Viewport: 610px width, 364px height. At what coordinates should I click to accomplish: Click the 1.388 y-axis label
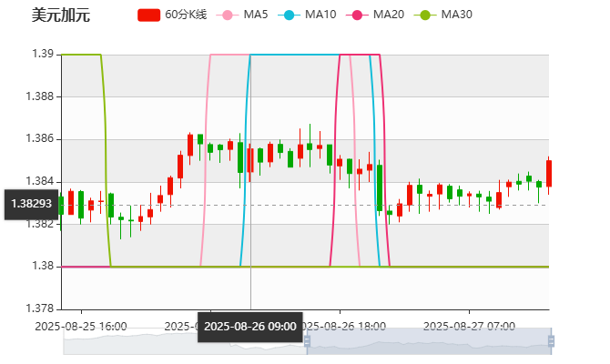[x=39, y=96]
